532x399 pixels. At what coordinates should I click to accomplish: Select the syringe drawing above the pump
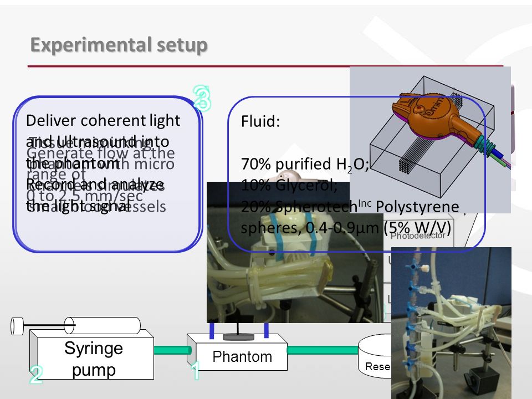tap(76, 326)
